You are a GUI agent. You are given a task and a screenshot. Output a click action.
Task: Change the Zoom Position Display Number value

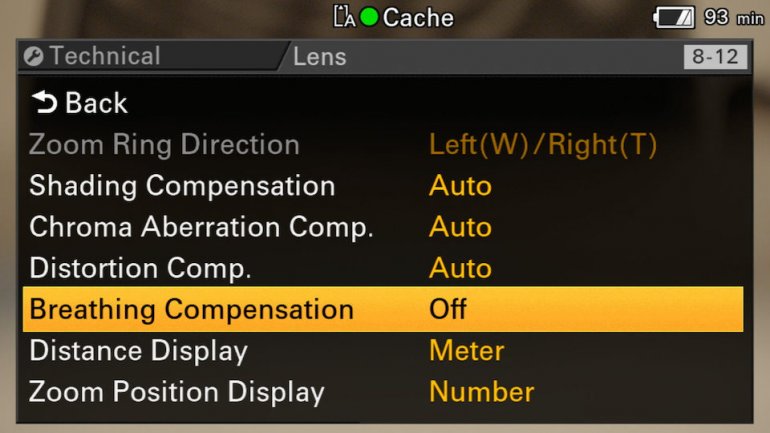481,392
